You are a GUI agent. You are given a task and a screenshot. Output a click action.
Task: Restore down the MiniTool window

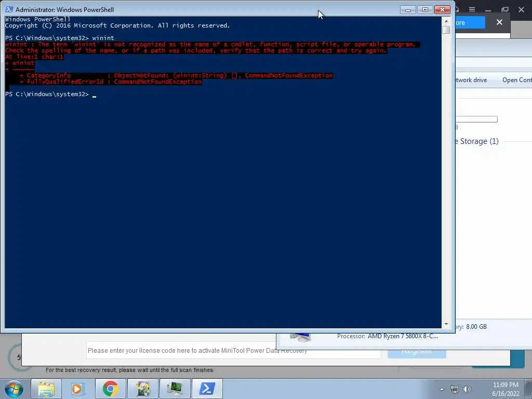(x=505, y=9)
